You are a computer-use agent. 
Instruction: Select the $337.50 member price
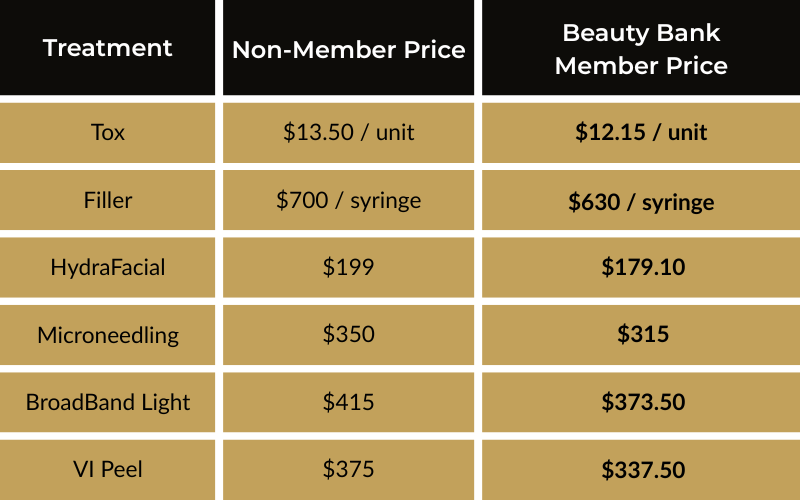pyautogui.click(x=641, y=469)
